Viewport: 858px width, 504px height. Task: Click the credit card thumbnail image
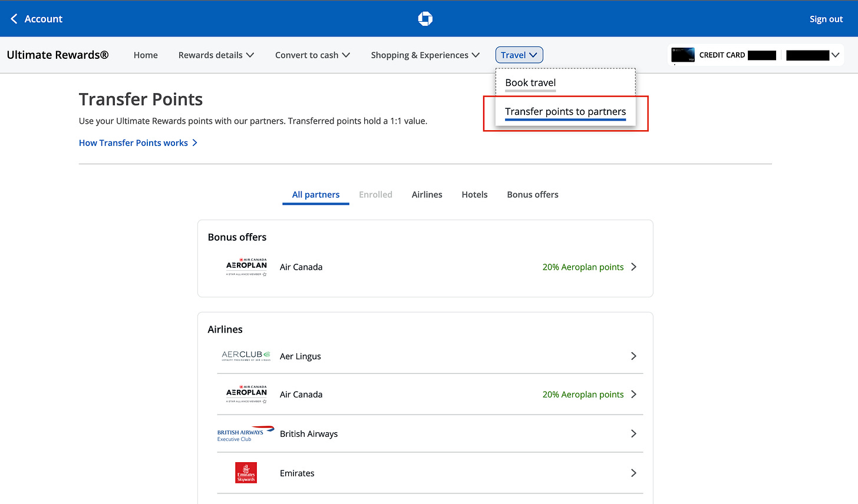pyautogui.click(x=683, y=55)
